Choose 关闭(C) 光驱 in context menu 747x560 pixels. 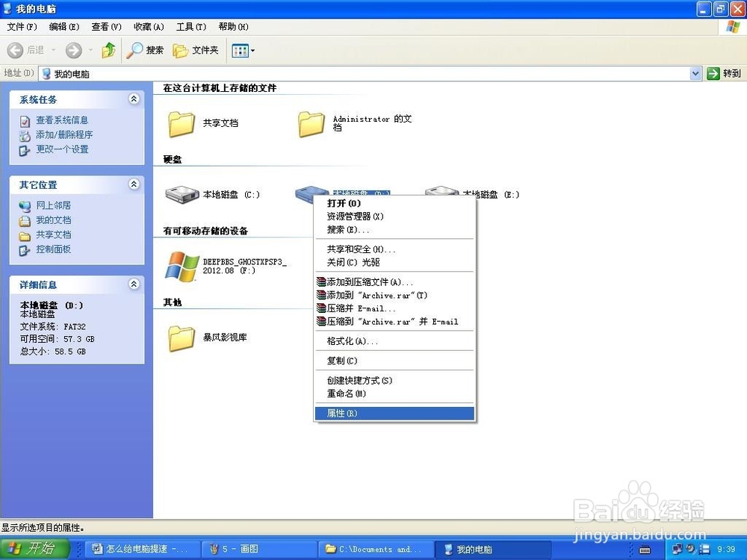(394, 262)
